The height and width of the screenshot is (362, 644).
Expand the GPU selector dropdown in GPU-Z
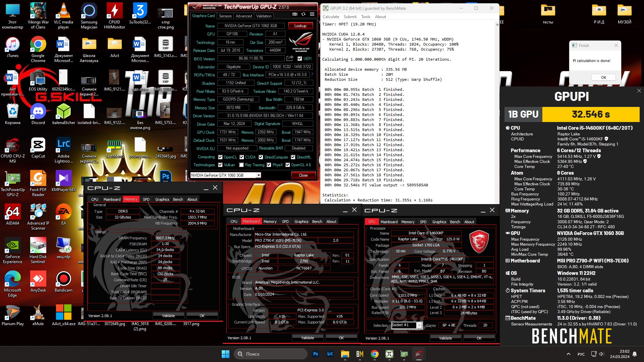click(x=259, y=175)
